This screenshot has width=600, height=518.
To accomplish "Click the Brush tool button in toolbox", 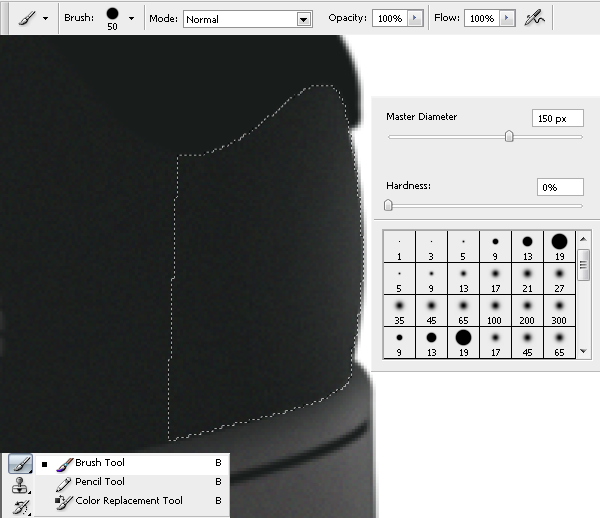I will [x=20, y=464].
